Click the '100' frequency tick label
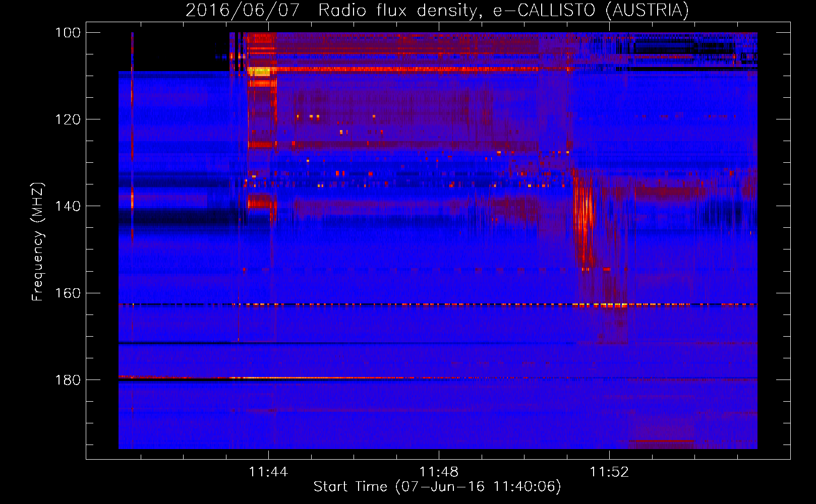The image size is (816, 504). [x=68, y=33]
